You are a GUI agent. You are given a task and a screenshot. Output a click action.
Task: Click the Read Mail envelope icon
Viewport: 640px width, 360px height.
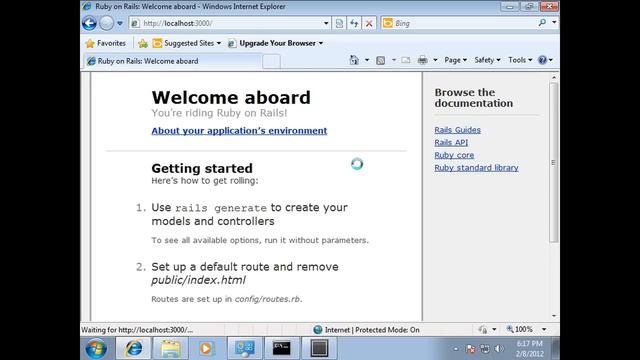click(x=406, y=60)
